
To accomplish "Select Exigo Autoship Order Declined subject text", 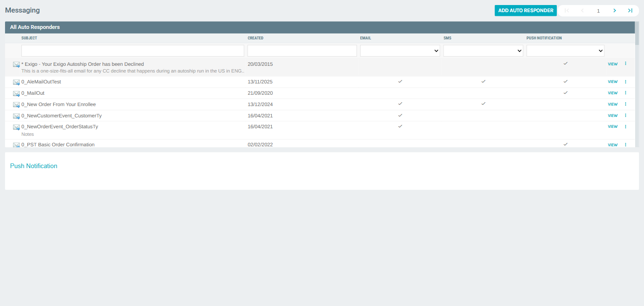I will click(83, 64).
